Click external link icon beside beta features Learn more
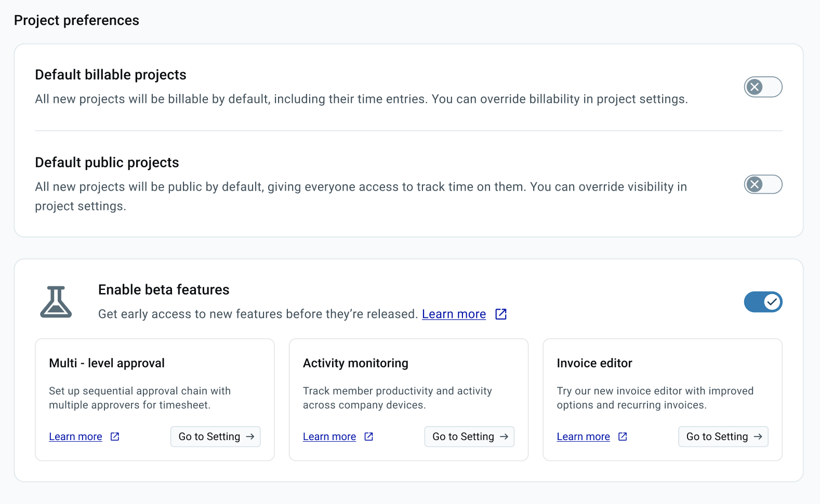This screenshot has height=504, width=820. click(x=501, y=314)
